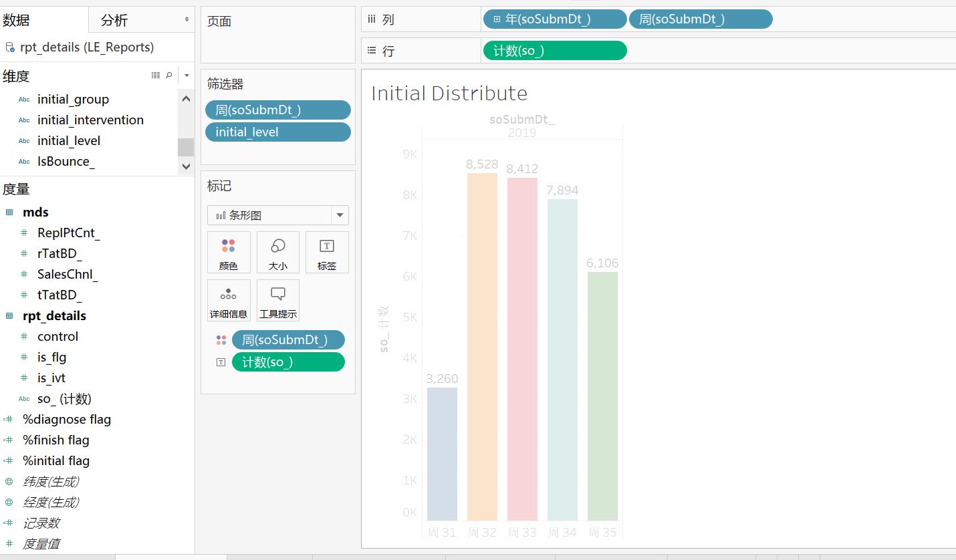Screen dimensions: 956x560
Task: Click the Label (标签) marks card button
Action: pos(327,252)
